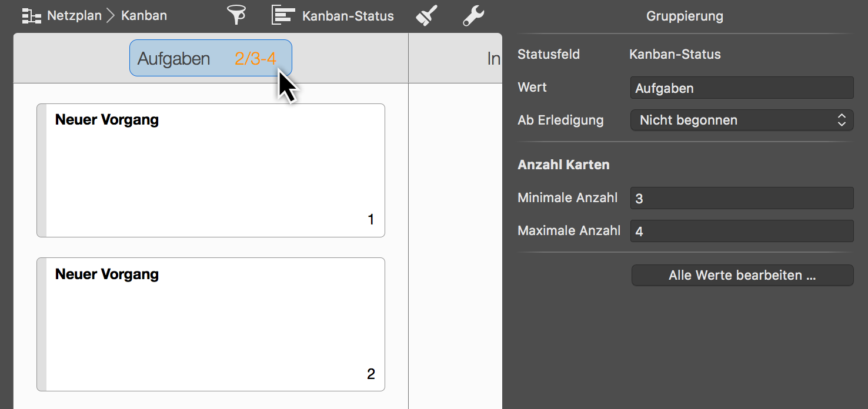Click the Kanban-Status grouping icon
This screenshot has height=409, width=868.
(x=282, y=15)
